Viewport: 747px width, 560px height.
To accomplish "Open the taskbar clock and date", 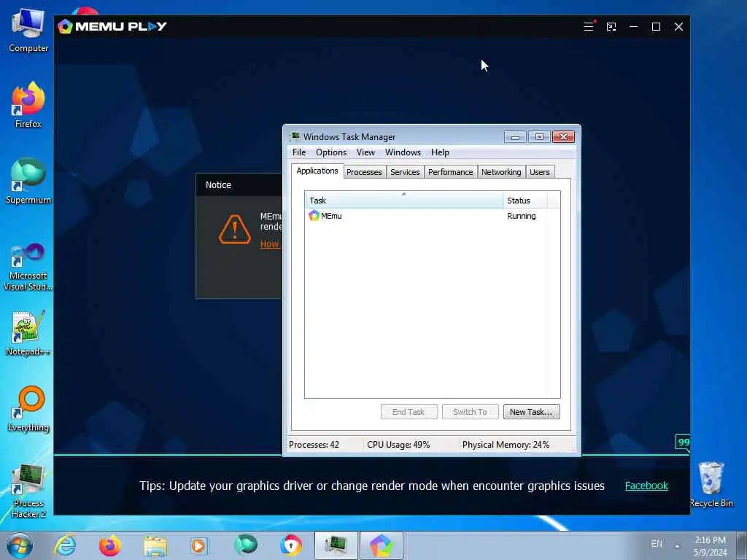I will point(710,546).
